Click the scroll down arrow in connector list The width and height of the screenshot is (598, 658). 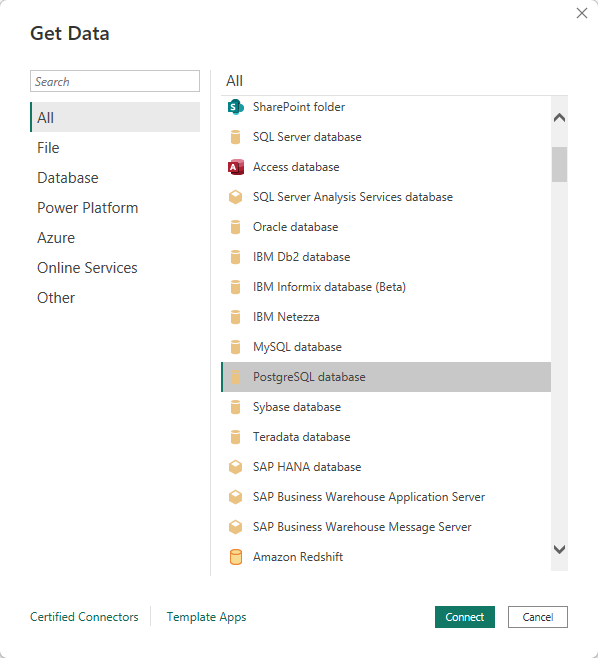[559, 549]
